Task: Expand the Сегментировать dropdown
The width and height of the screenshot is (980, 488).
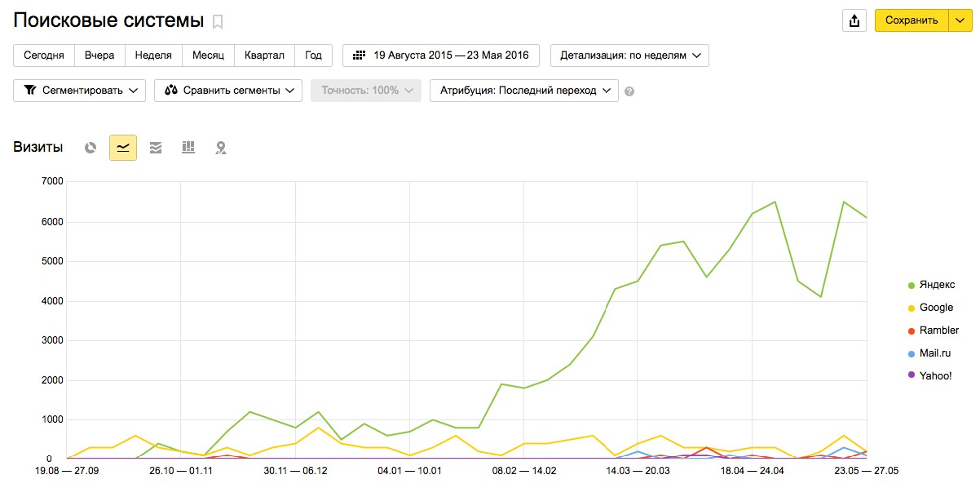Action: coord(79,91)
